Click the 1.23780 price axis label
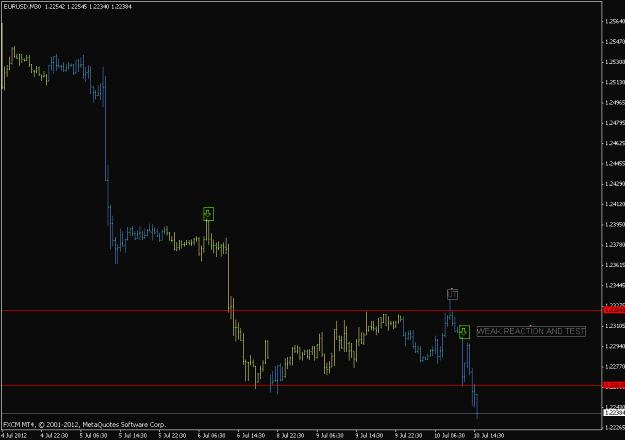Screen dimensions: 625x440 pos(615,245)
